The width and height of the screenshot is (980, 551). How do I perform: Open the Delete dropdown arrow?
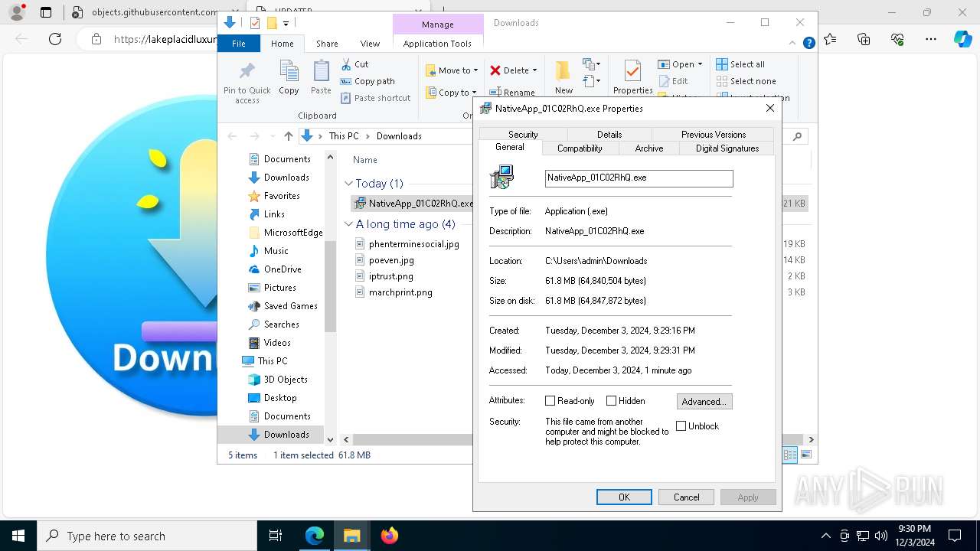pos(534,70)
